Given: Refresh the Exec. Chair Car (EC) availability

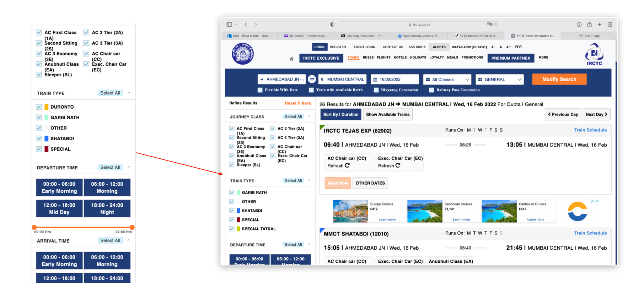Looking at the screenshot, I should coord(398,165).
